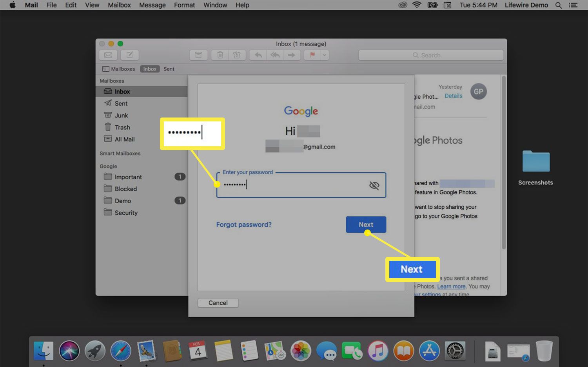Open the Message menu
This screenshot has height=367, width=588.
point(152,5)
